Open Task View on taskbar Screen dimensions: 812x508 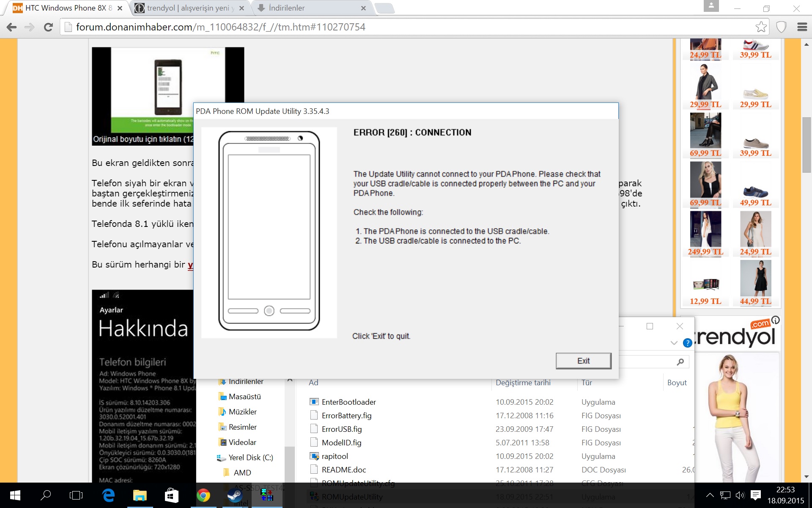coord(76,495)
